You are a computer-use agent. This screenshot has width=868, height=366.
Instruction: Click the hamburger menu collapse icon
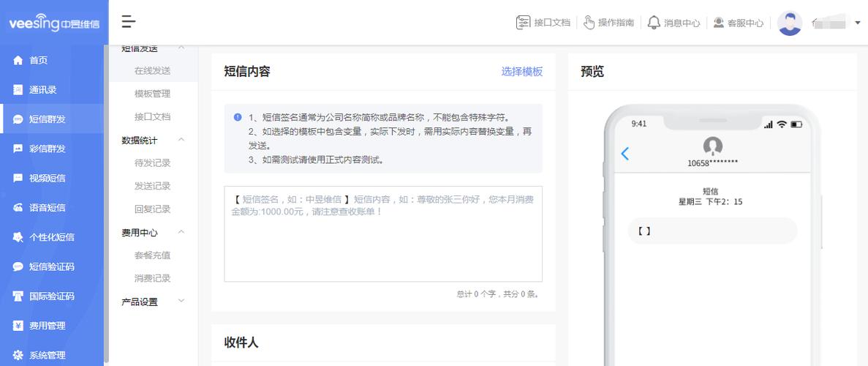[x=129, y=22]
